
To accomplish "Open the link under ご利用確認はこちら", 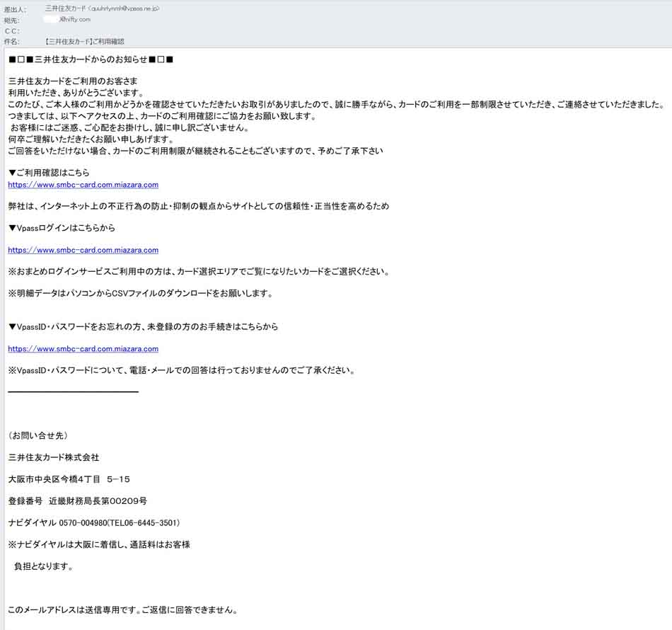I will (x=83, y=185).
